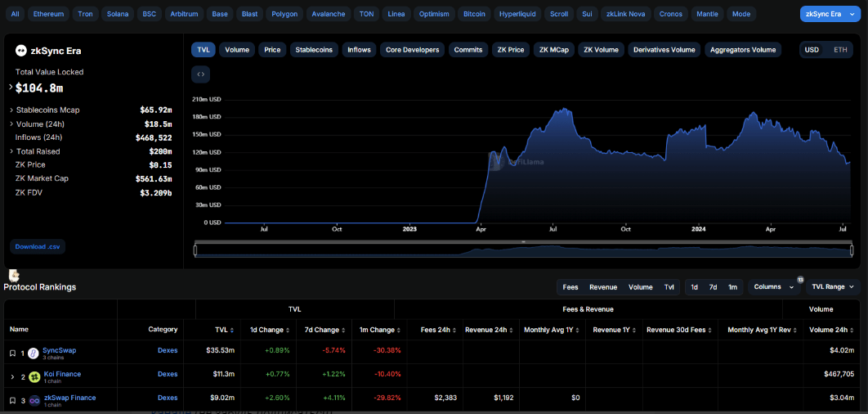Screen dimensions: 868x414
Task: Sort by Revenue 24h column
Action: [511, 330]
